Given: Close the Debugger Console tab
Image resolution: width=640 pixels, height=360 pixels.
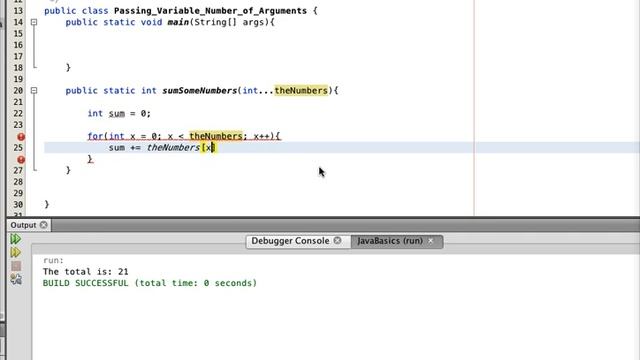Looking at the screenshot, I should (338, 240).
